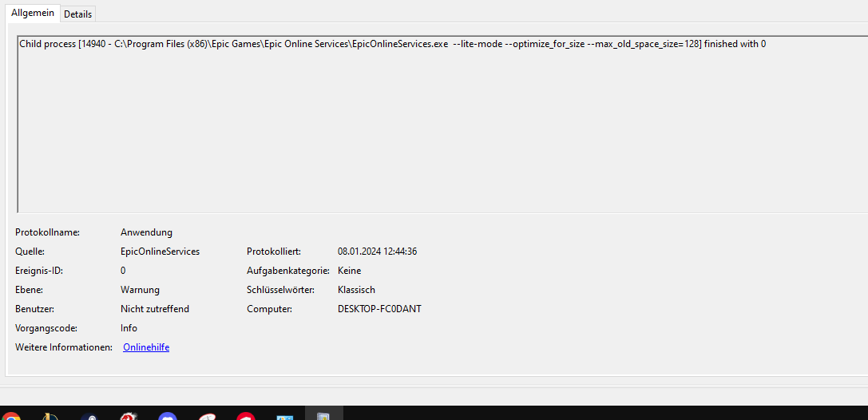Screen dimensions: 868x420
Task: Click the 'Vorgangscode:' label
Action: tap(46, 328)
